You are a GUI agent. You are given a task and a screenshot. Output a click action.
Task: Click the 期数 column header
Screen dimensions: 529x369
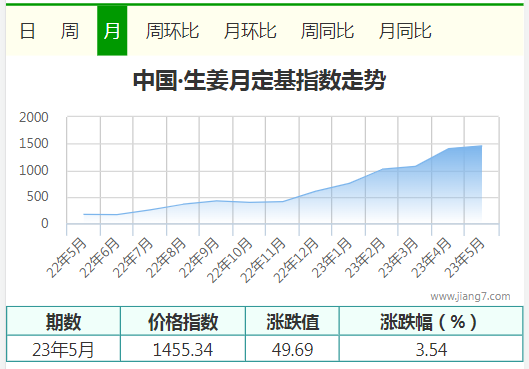[63, 321]
